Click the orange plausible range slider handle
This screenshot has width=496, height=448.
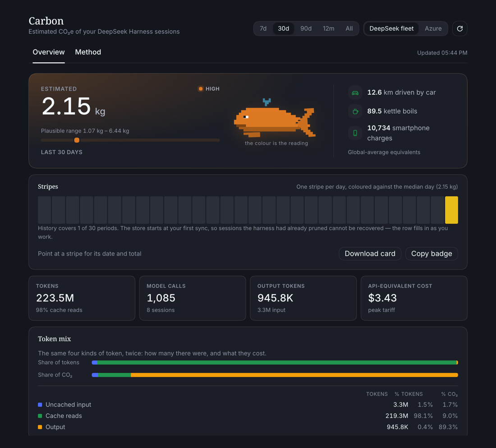(x=77, y=140)
